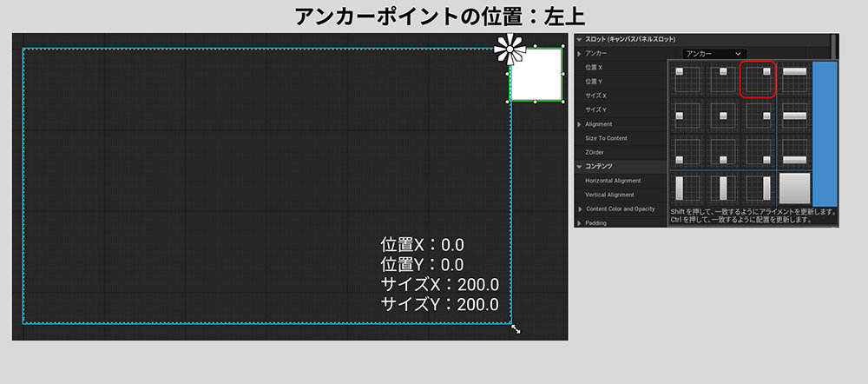868x384 pixels.
Task: Expand Content Color and Opacity
Action: (580, 209)
